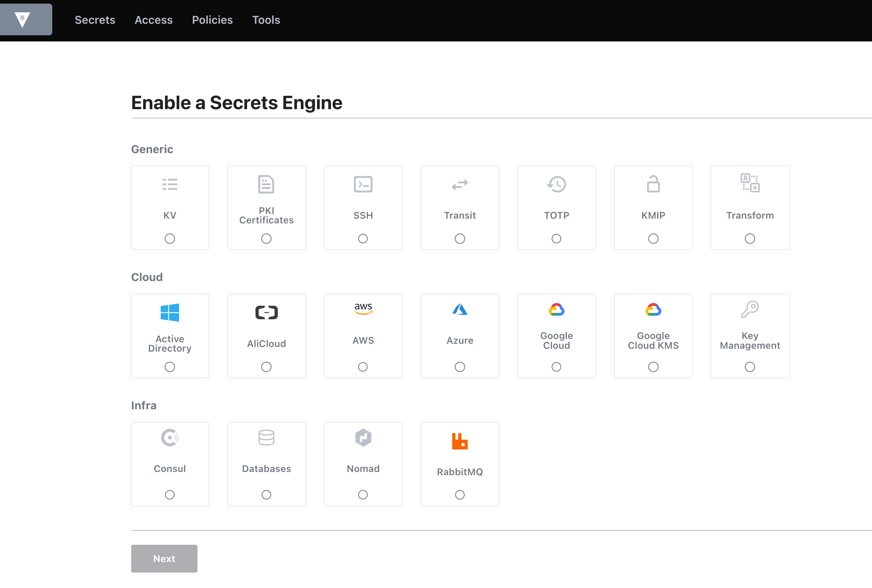
Task: Click the Active Directory Windows icon
Action: pos(169,312)
